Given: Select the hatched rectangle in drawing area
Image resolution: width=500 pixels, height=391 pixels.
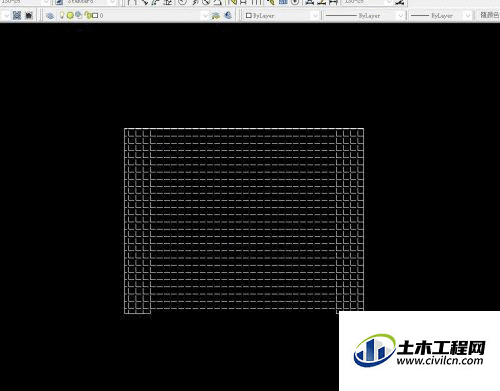Looking at the screenshot, I should (244, 221).
